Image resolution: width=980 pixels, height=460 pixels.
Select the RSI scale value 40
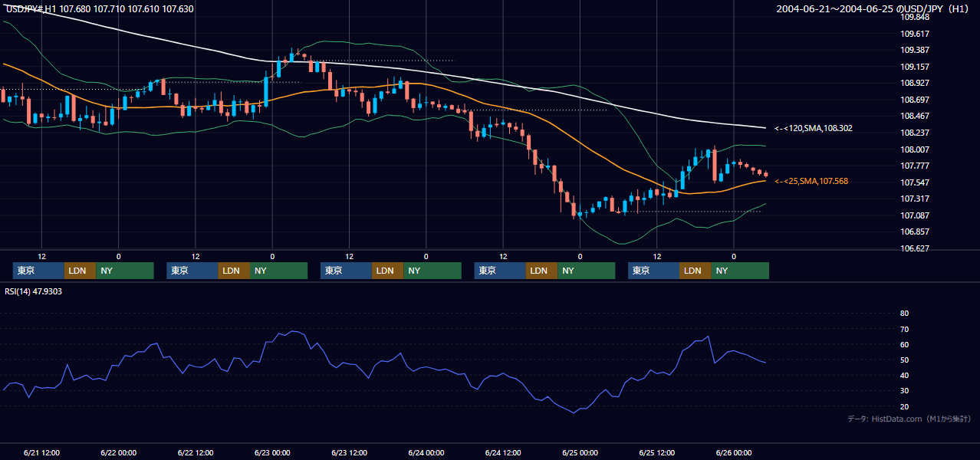pos(904,376)
